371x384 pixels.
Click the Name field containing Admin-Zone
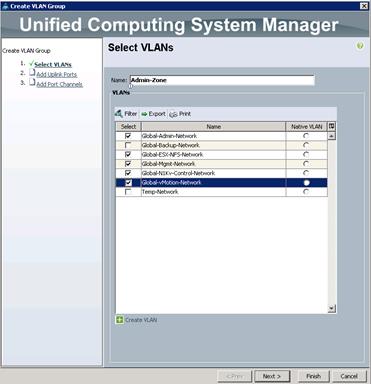(222, 80)
